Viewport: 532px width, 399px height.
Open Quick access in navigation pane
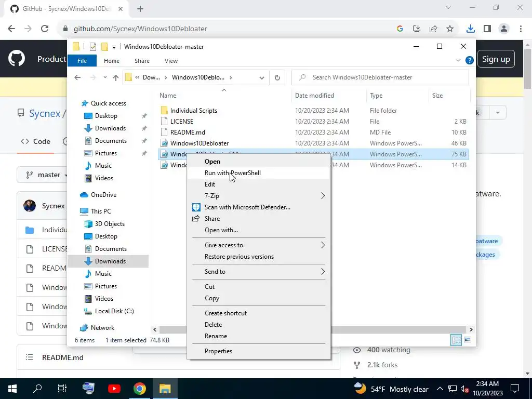[x=108, y=103]
